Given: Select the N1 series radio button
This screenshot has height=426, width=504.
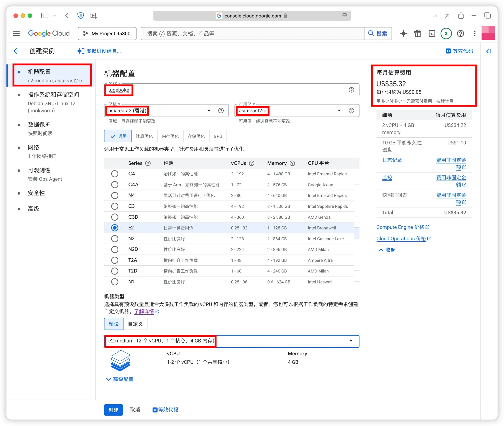Looking at the screenshot, I should tap(114, 282).
